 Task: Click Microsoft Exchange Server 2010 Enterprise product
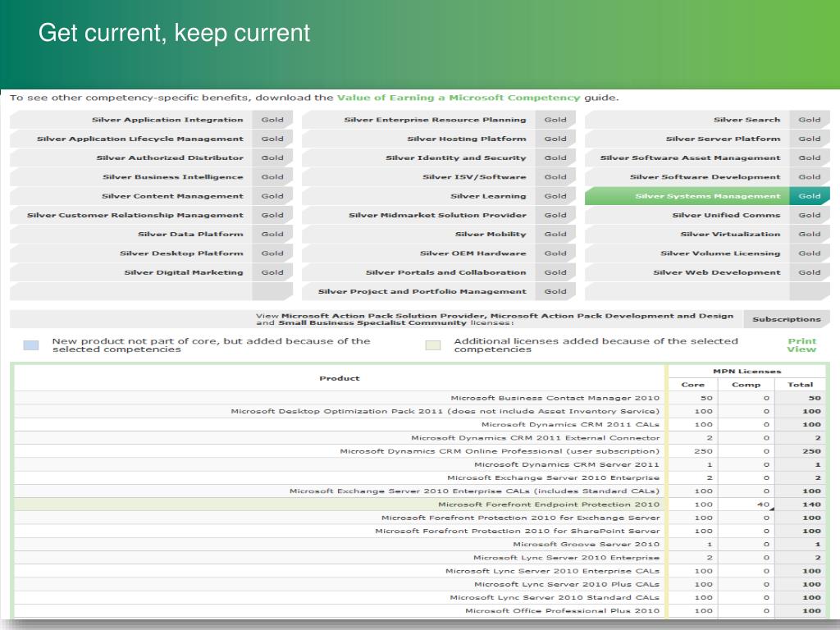554,478
